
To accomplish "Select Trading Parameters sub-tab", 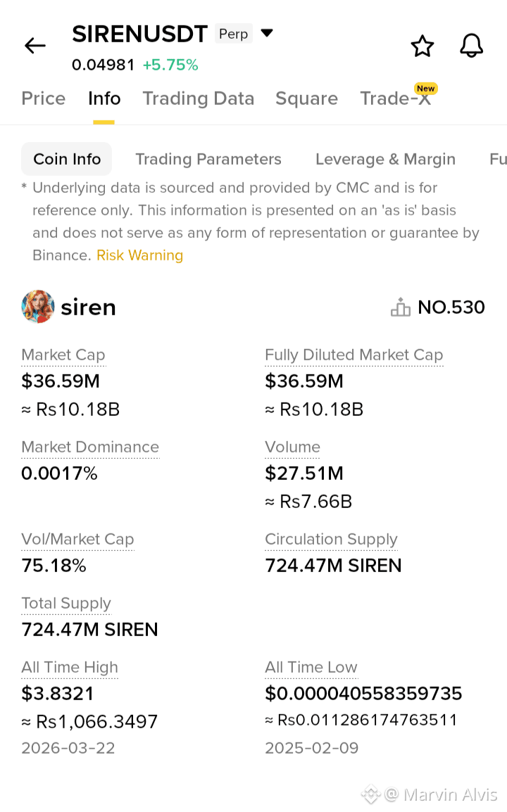I will tap(208, 159).
